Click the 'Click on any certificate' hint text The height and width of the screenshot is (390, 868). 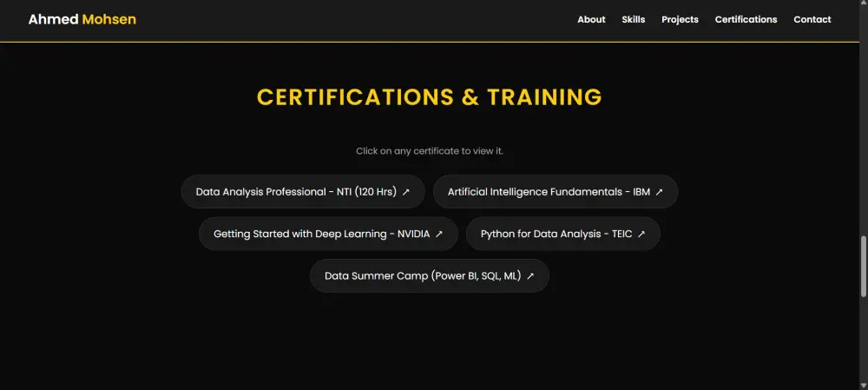click(x=430, y=150)
